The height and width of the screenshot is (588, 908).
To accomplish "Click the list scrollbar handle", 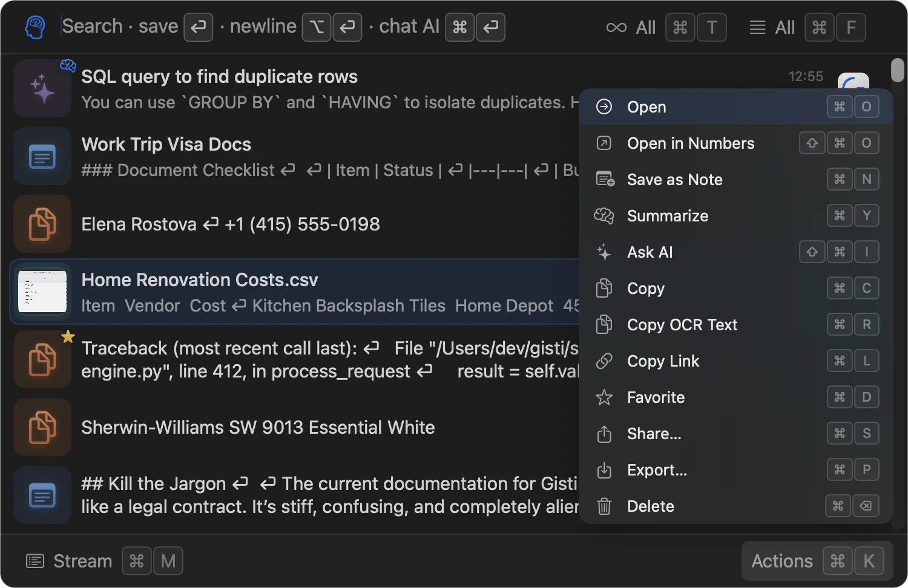I will (898, 70).
